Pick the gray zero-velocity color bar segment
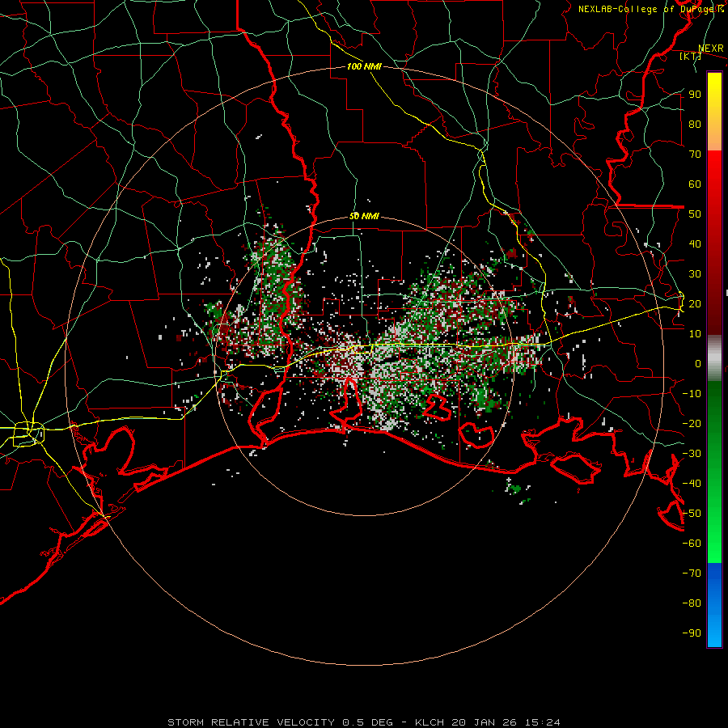This screenshot has height=728, width=728. tap(714, 358)
